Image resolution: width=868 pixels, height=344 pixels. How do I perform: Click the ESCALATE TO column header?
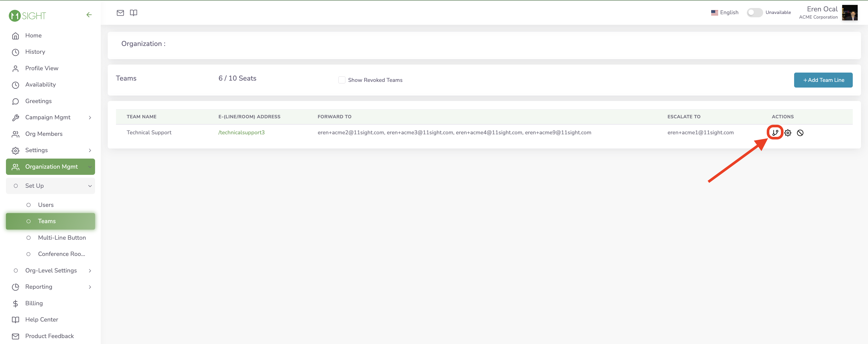[684, 116]
